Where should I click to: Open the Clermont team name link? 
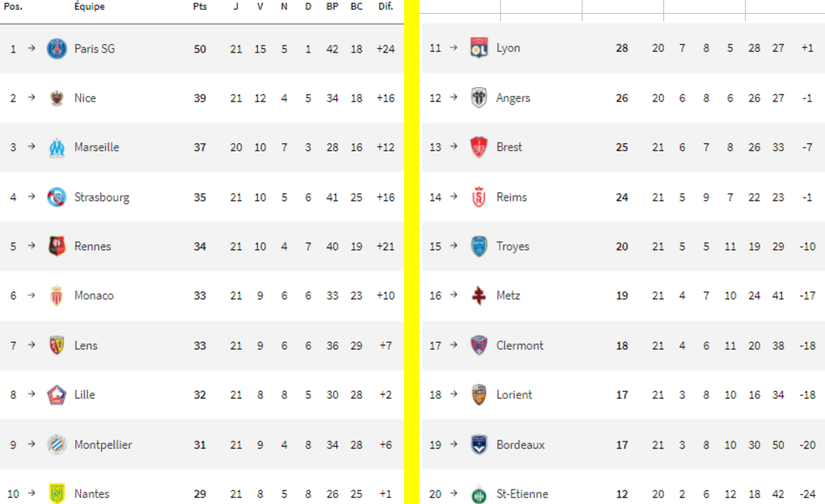pos(520,345)
